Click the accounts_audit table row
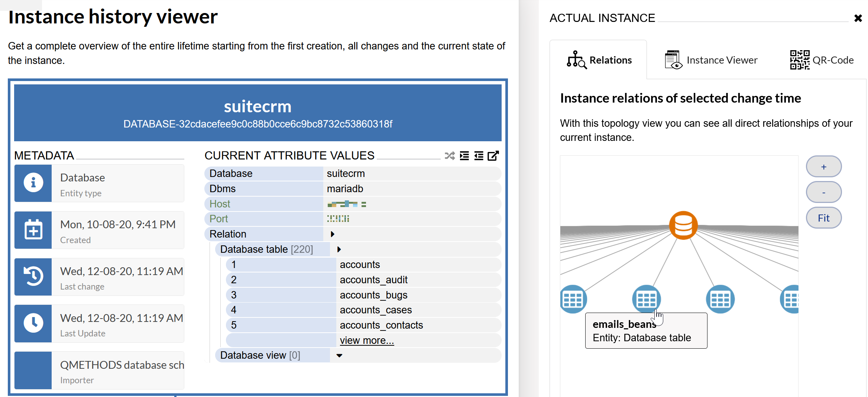Screen dimensions: 868x397 coord(363,280)
